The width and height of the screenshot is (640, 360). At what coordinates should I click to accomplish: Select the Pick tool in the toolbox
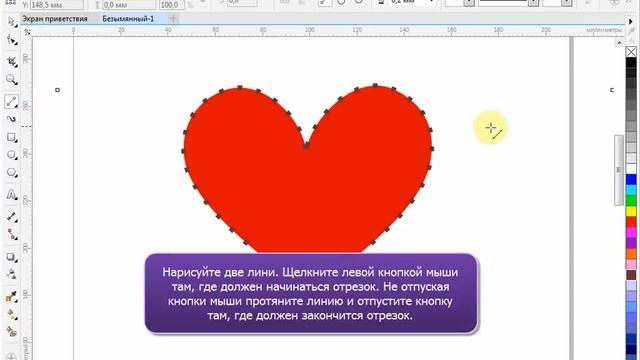(11, 22)
